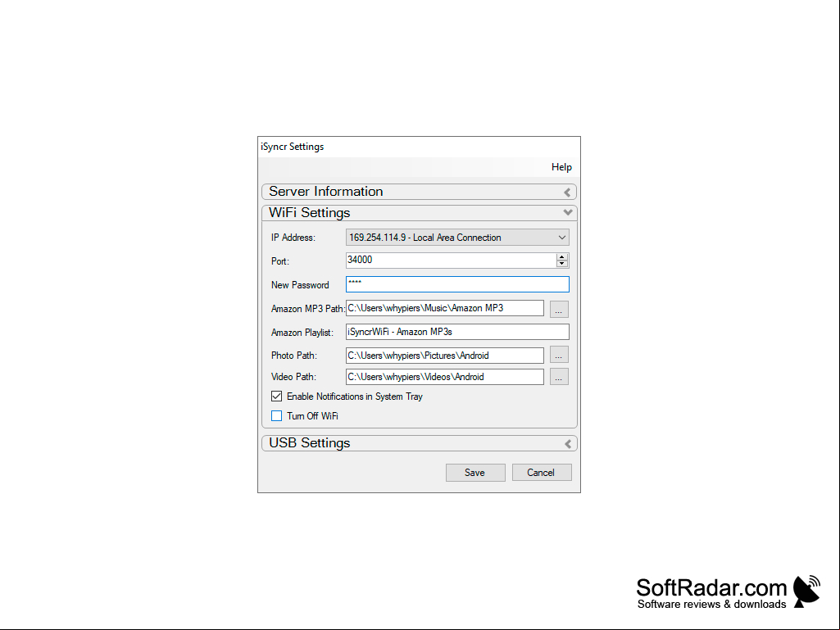The width and height of the screenshot is (840, 630).
Task: Browse for Photo Path folder
Action: (559, 356)
